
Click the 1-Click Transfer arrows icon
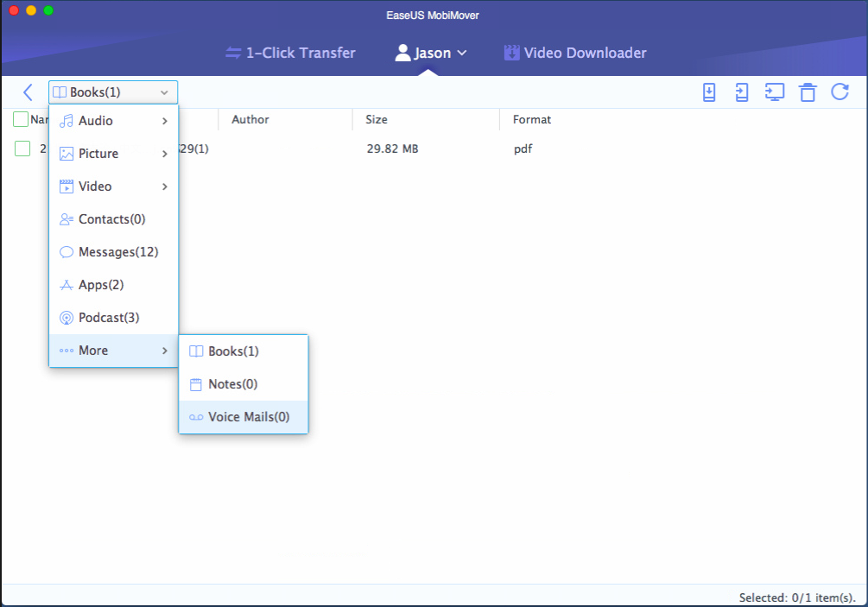point(233,53)
